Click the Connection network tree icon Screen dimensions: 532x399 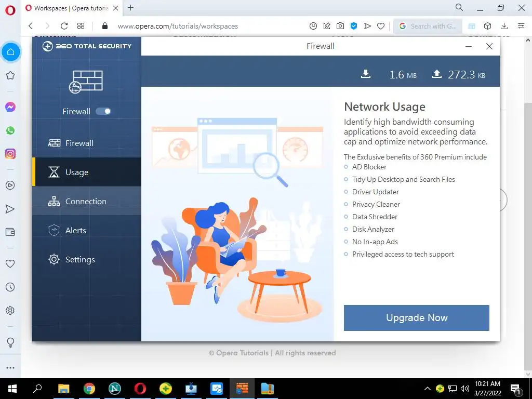54,201
